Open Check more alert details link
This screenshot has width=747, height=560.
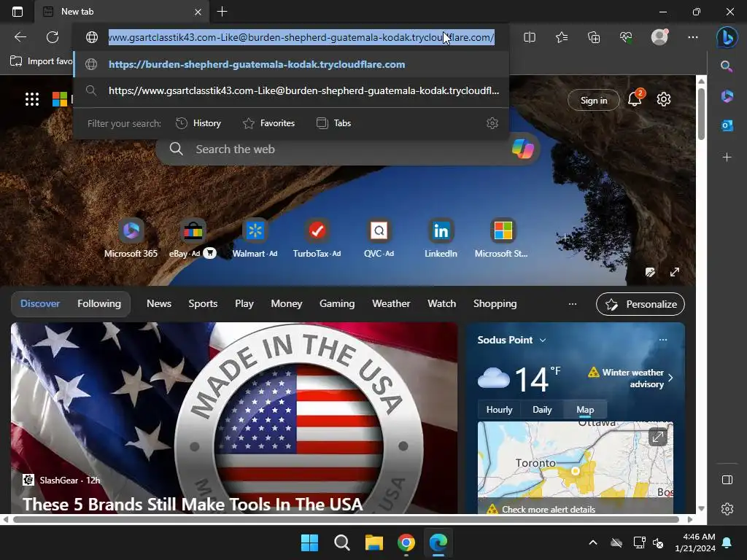point(549,509)
